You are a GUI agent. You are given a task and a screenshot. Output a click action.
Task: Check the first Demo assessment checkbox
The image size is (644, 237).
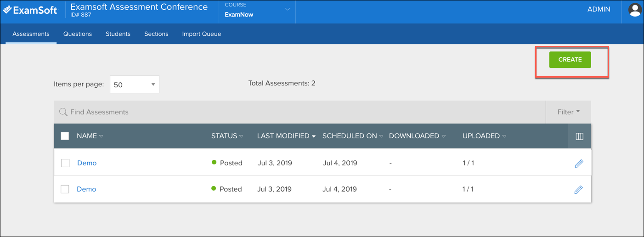(65, 164)
